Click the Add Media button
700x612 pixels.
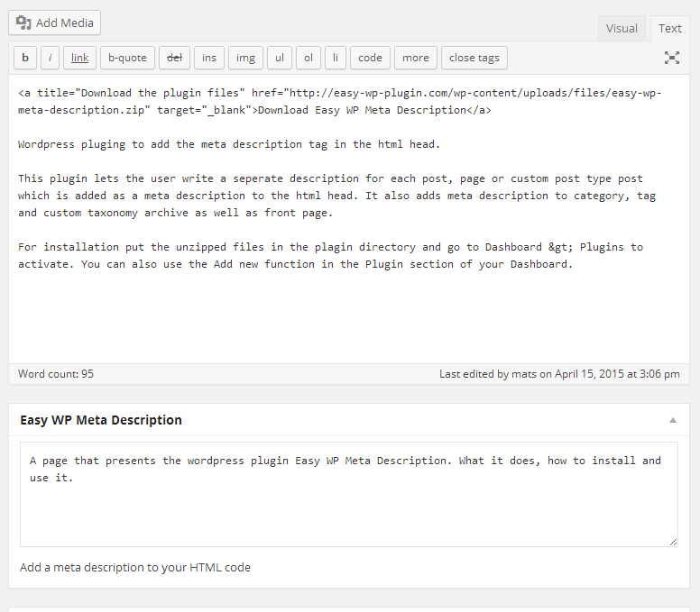pos(54,23)
